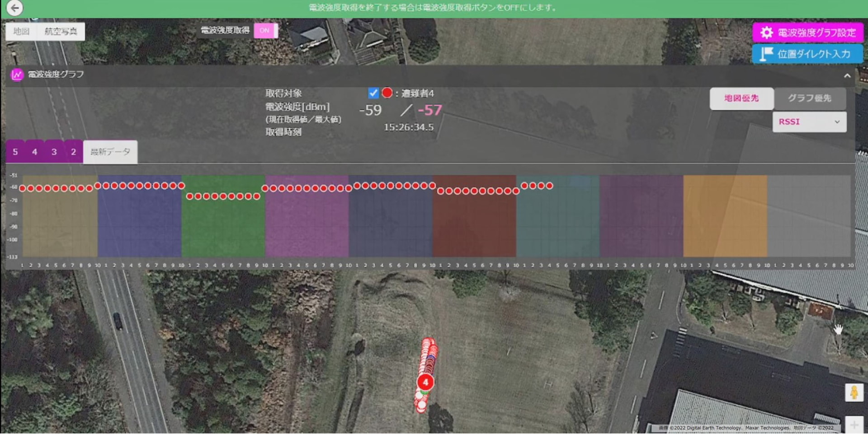Viewport: 868px width, 434px height.
Task: Turn off the 電波強度取得 ON toggle
Action: [265, 30]
